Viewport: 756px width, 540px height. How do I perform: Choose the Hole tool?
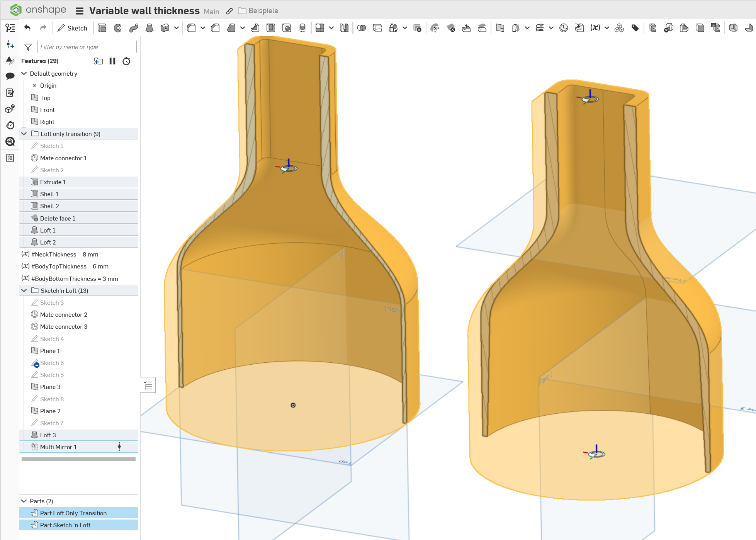pyautogui.click(x=287, y=28)
